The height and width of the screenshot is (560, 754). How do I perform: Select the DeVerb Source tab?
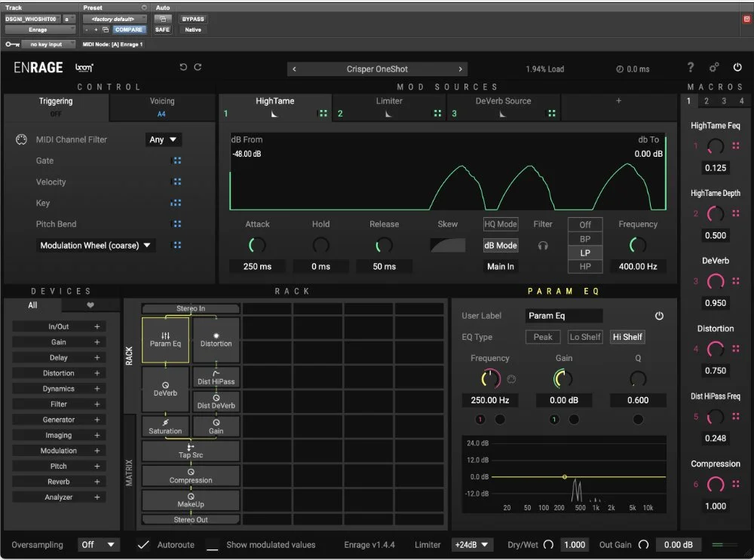coord(503,107)
